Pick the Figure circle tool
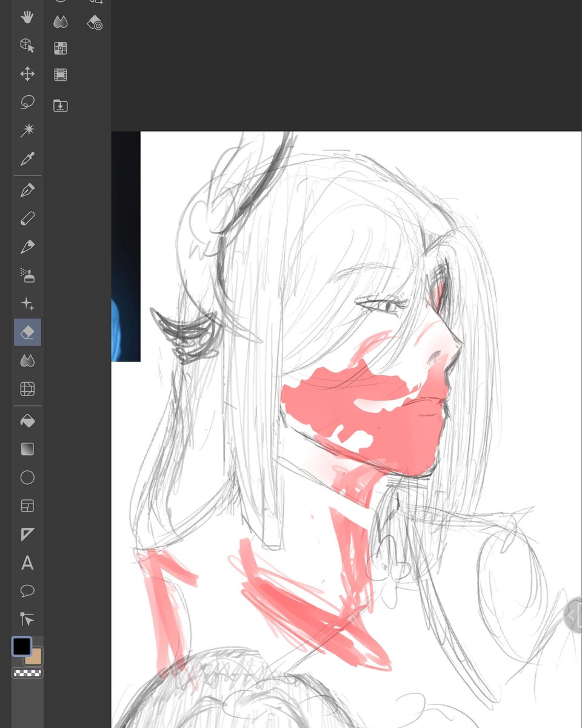Image resolution: width=582 pixels, height=728 pixels. click(27, 477)
